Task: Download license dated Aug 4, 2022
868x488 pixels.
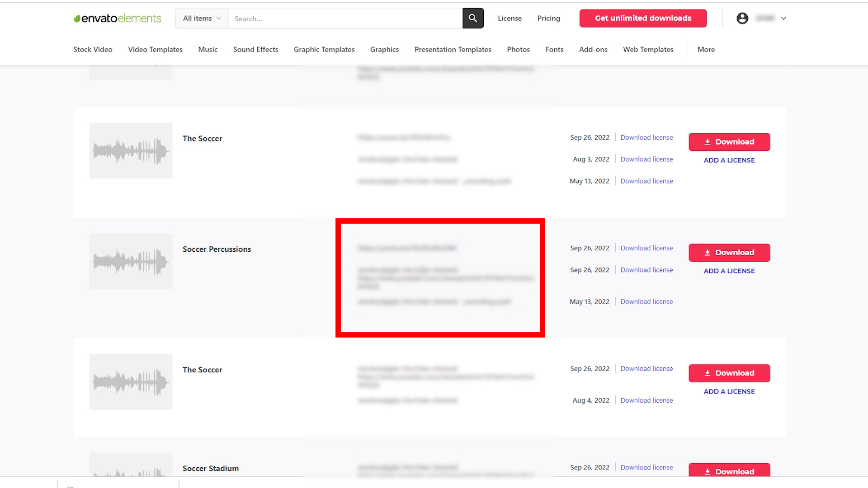Action: point(646,400)
